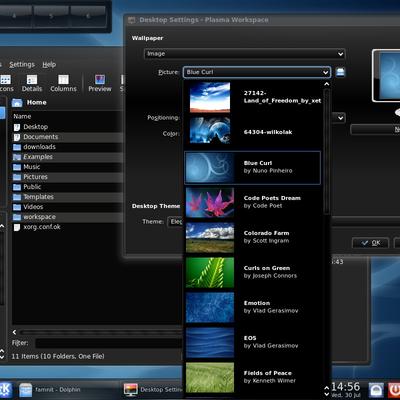Click the "by Kenneth Wimer" author text

[x=269, y=381]
